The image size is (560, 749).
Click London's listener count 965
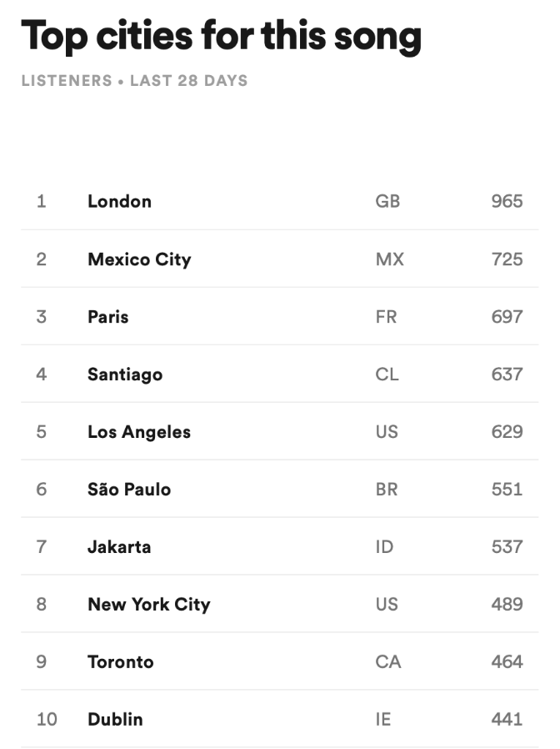coord(507,201)
